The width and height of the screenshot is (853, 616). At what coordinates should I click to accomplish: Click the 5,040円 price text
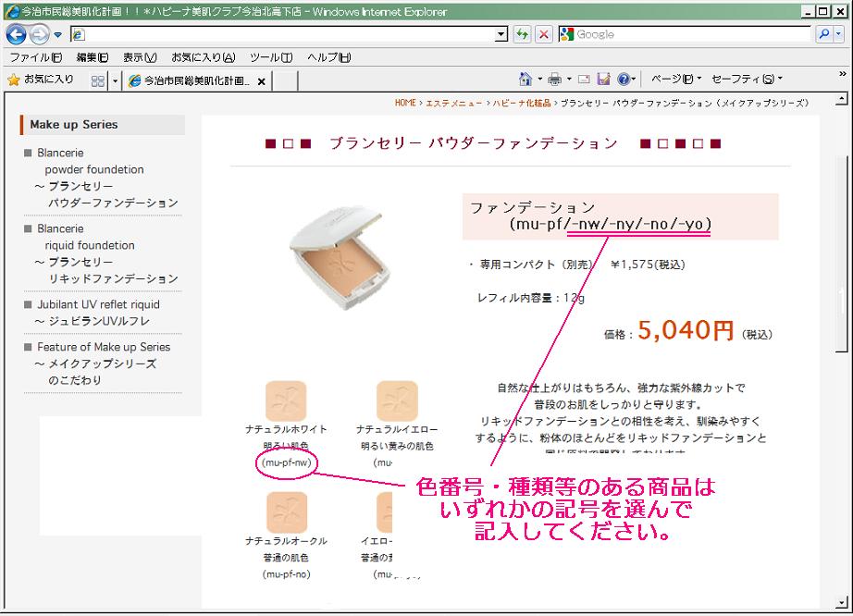click(x=686, y=330)
